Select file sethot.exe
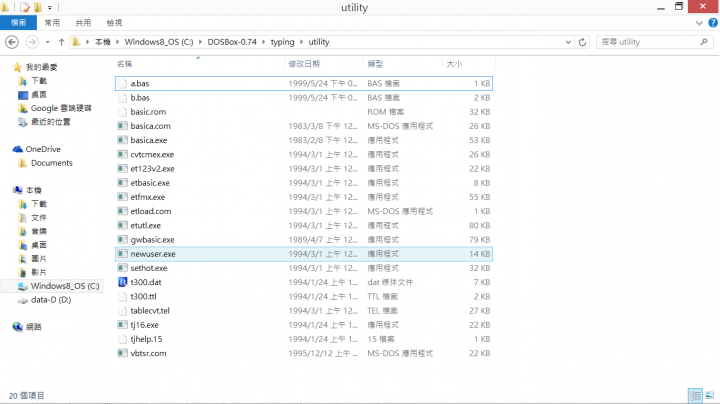 pyautogui.click(x=304, y=268)
